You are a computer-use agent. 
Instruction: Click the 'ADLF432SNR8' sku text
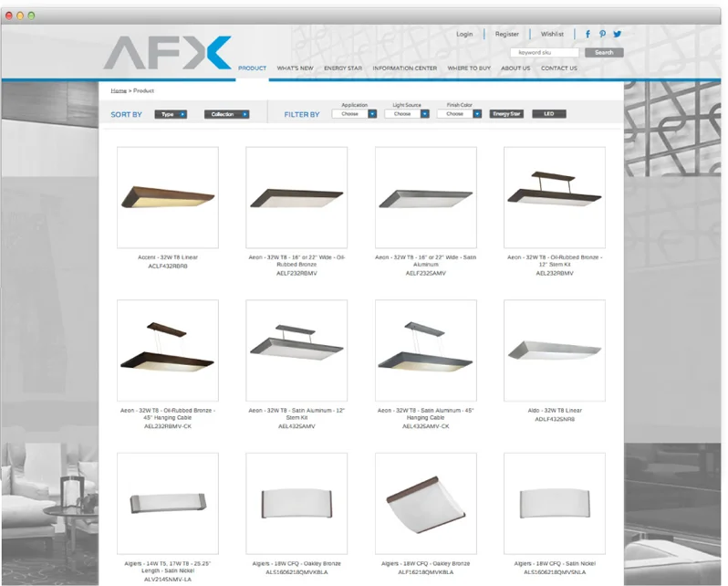[x=555, y=419]
